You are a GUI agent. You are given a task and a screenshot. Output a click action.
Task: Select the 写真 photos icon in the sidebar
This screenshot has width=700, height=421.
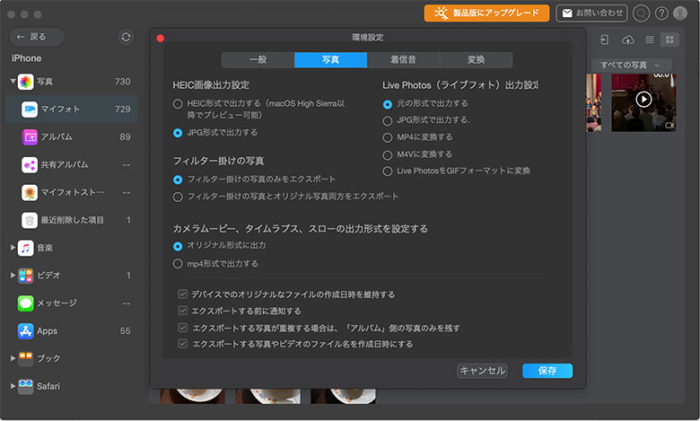(25, 82)
